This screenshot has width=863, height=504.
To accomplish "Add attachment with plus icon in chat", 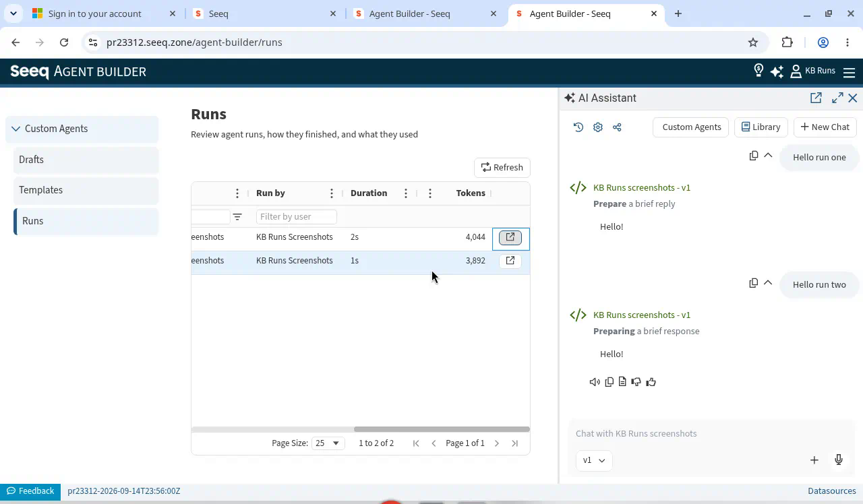I will [814, 460].
